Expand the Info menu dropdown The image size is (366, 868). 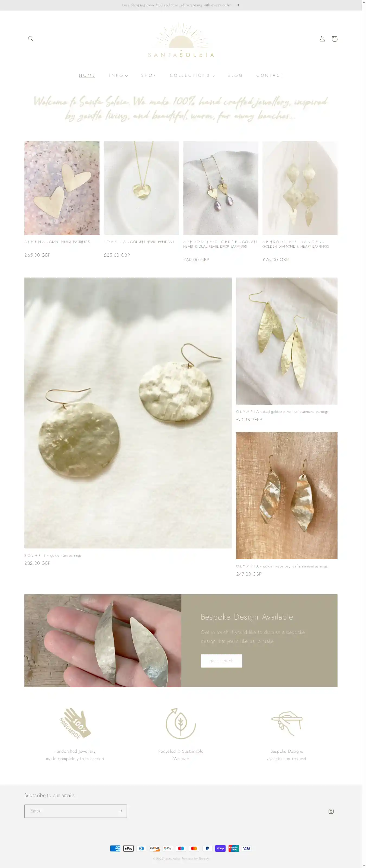click(118, 75)
